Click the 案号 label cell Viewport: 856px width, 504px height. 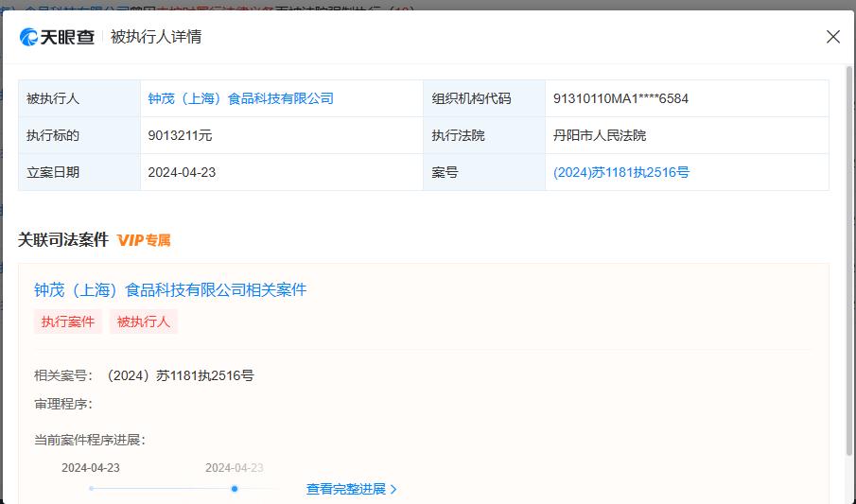coord(484,172)
